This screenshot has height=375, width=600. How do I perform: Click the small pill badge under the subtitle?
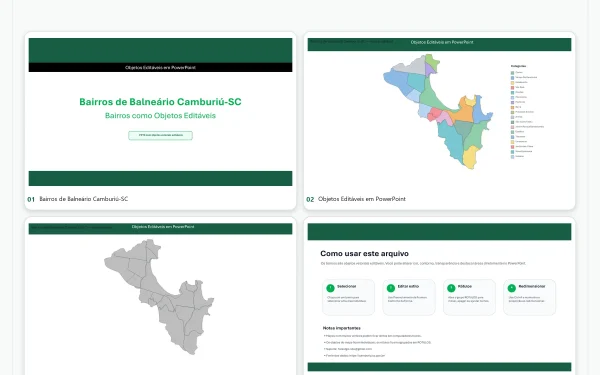coord(160,135)
